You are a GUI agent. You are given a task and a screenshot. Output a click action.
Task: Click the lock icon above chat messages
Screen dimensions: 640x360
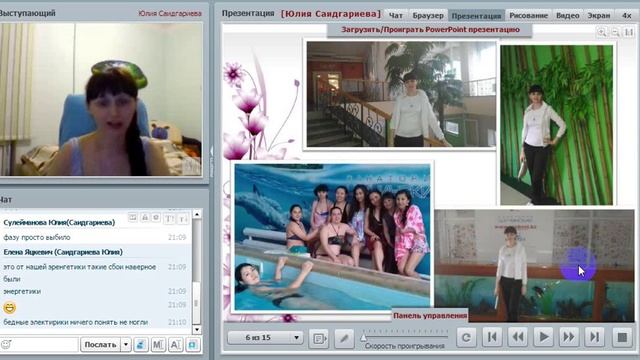tap(144, 218)
